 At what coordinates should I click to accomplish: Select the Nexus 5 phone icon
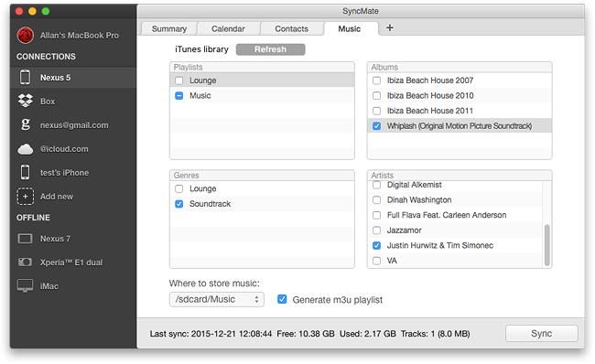[x=25, y=78]
